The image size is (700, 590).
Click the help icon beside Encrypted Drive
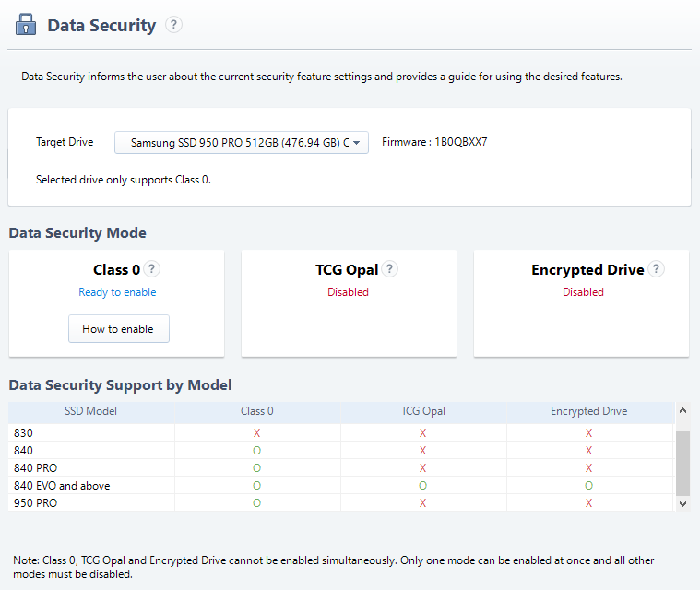click(656, 269)
